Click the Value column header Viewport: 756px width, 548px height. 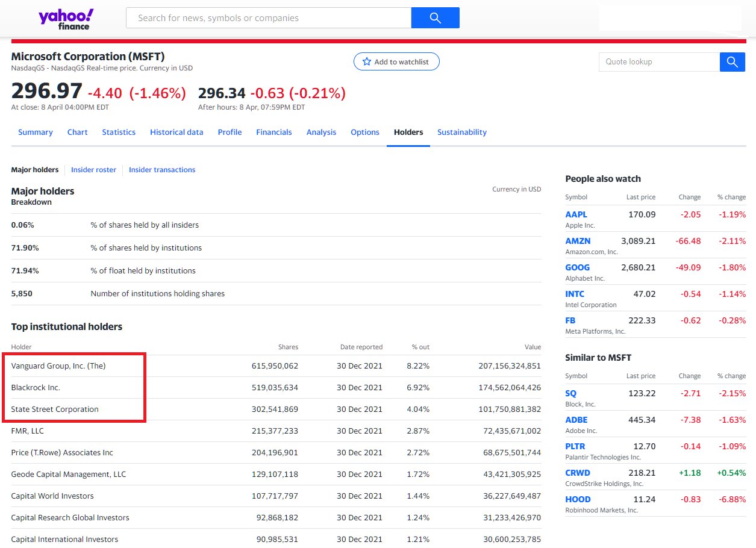click(533, 347)
